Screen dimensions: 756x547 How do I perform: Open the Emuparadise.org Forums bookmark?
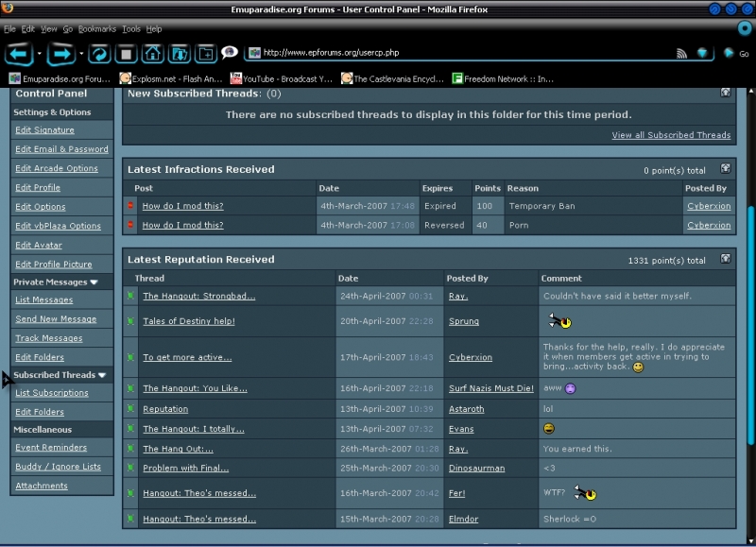coord(60,78)
